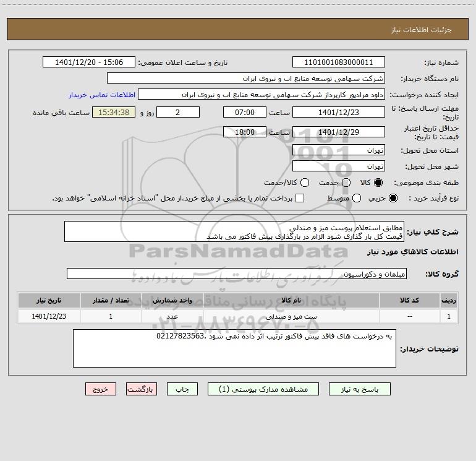Select the جزیی purchase type radio
The width and height of the screenshot is (476, 461).
coord(393,198)
